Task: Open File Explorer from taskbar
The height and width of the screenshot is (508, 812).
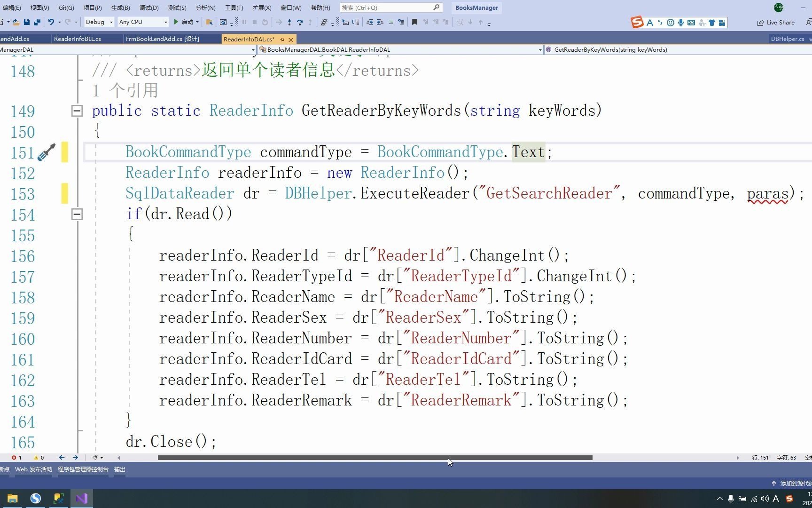Action: coord(13,499)
